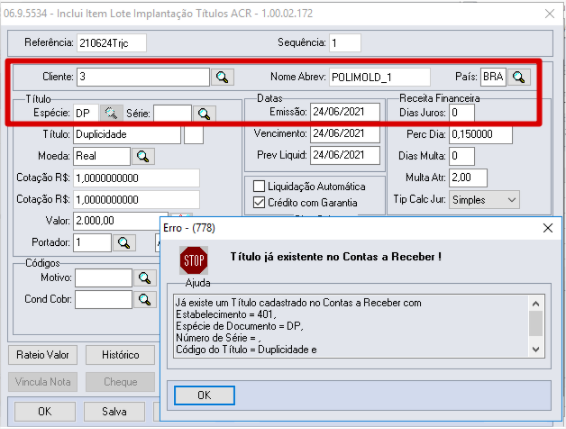Click the Vencimento date field
This screenshot has width=566, height=429.
click(345, 134)
